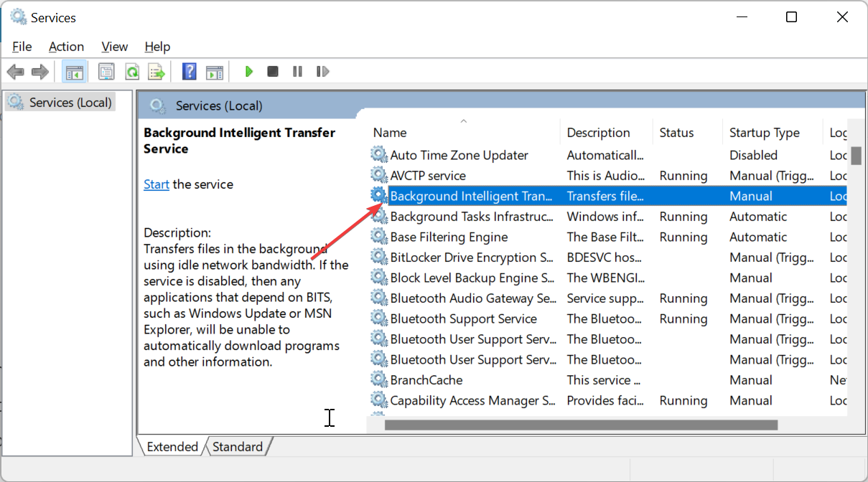This screenshot has width=868, height=482.
Task: Toggle the Show/Hide Action Pane icon
Action: click(215, 72)
